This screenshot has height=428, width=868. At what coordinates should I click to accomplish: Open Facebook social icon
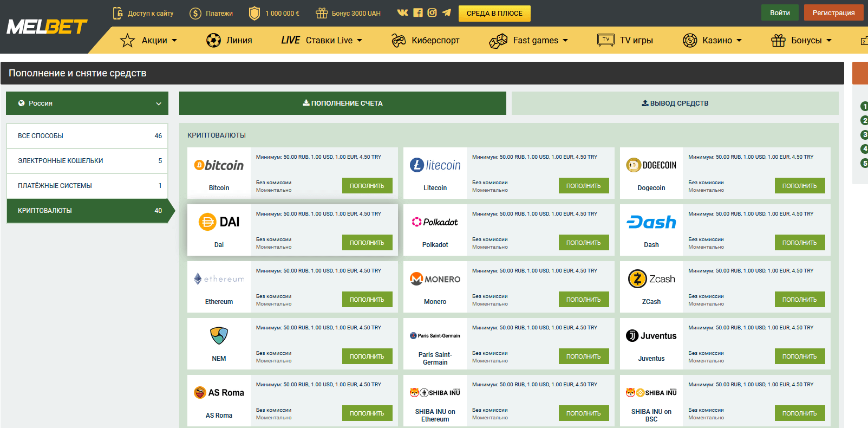[417, 12]
